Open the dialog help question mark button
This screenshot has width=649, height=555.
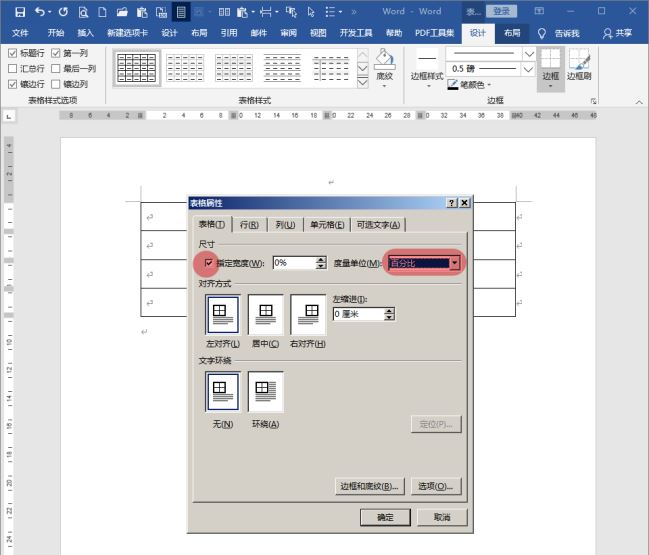point(451,203)
